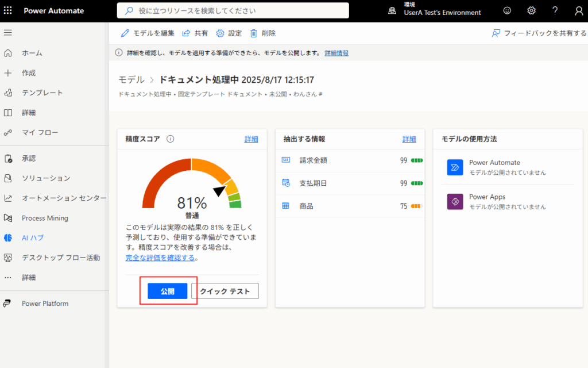Click the search resources input field
The height and width of the screenshot is (368, 588).
click(233, 10)
